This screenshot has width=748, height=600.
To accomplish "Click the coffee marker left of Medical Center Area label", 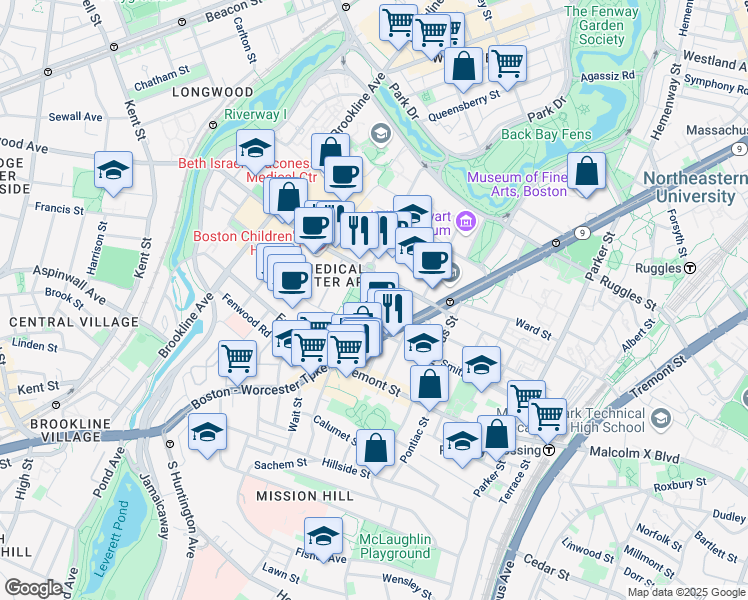I will [x=293, y=285].
